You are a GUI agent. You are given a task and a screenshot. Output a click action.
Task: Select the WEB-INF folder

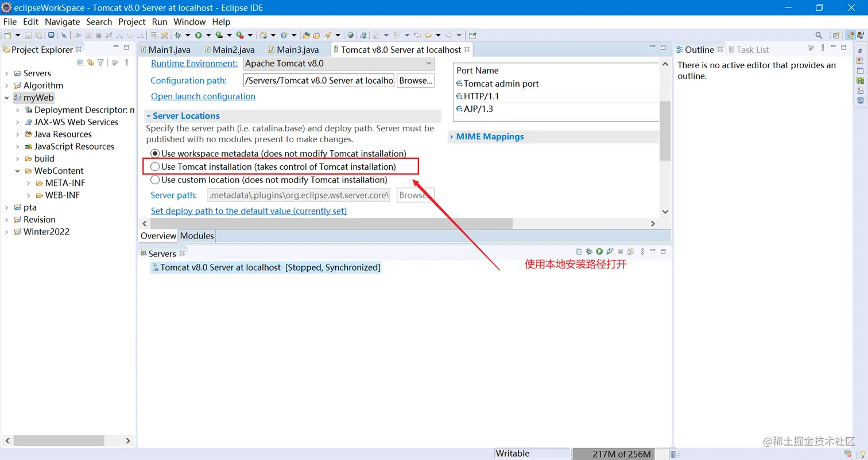(57, 195)
